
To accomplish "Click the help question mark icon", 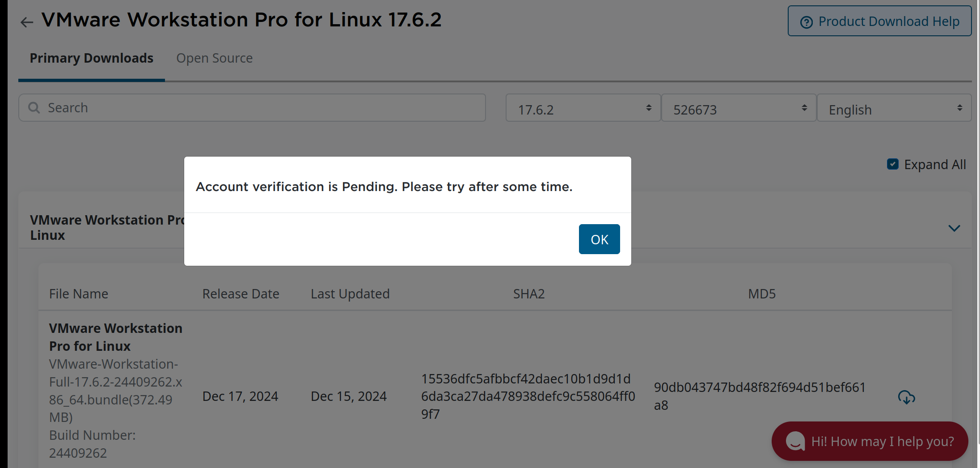I will point(806,22).
